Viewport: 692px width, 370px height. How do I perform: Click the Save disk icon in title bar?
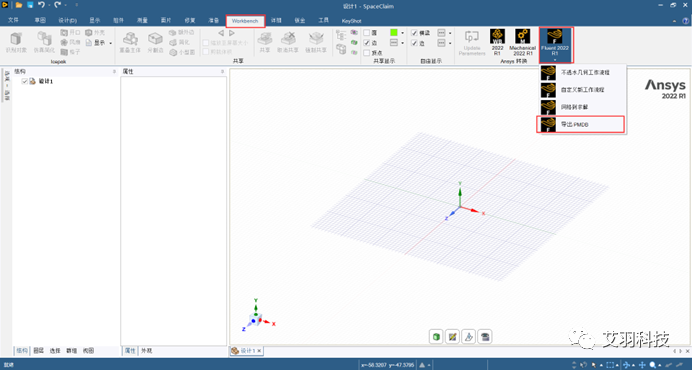click(x=30, y=5)
